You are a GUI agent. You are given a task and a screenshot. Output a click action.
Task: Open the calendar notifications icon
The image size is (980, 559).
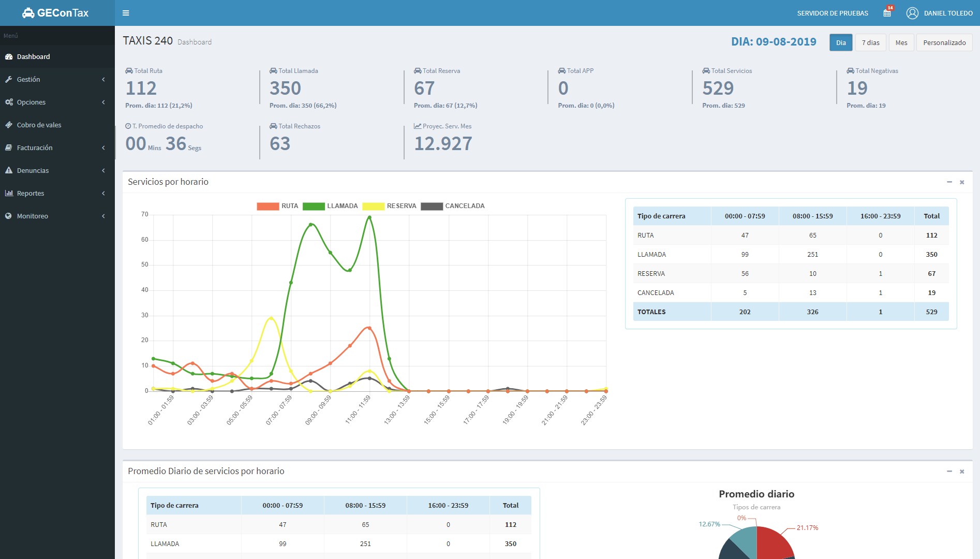click(x=887, y=12)
